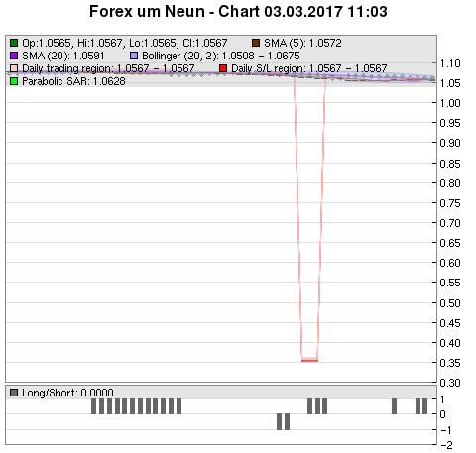The image size is (476, 453).
Task: Click the red stop-loss line at 0.35
Action: coord(309,361)
